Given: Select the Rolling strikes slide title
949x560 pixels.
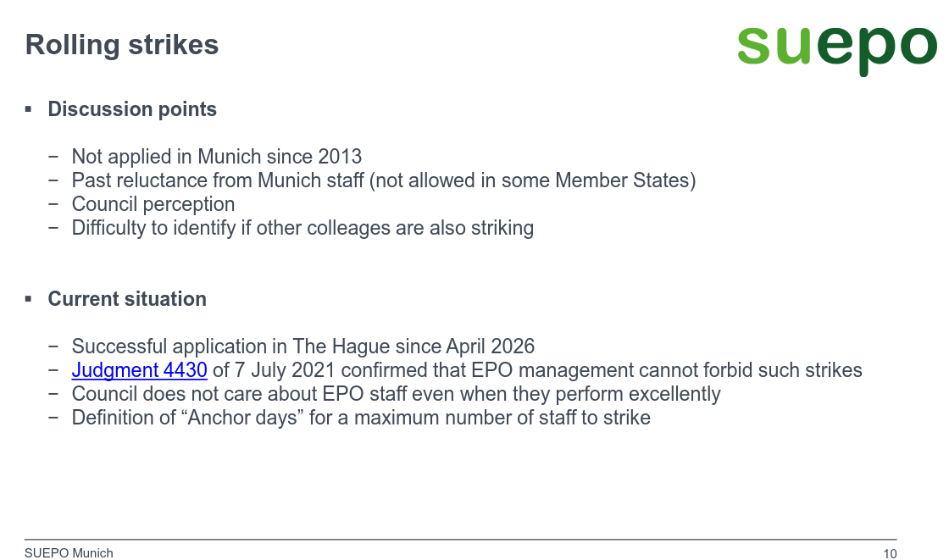Looking at the screenshot, I should click(122, 45).
